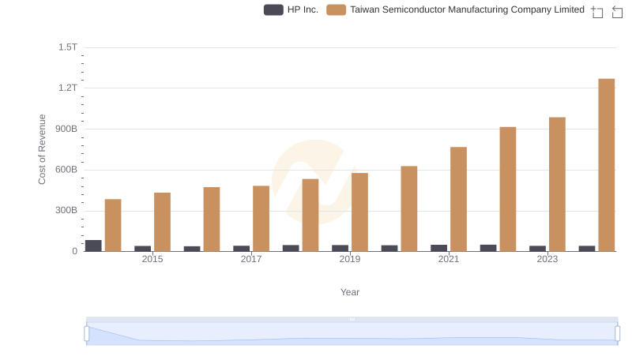Click the Taiwan Semiconductor bar for 2023
Screen dimensions: 632x364
(x=557, y=185)
